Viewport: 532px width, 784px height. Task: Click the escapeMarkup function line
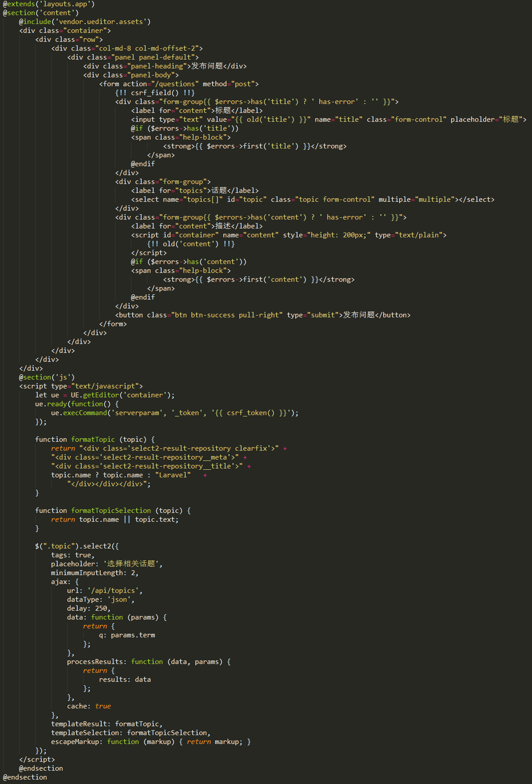click(151, 742)
